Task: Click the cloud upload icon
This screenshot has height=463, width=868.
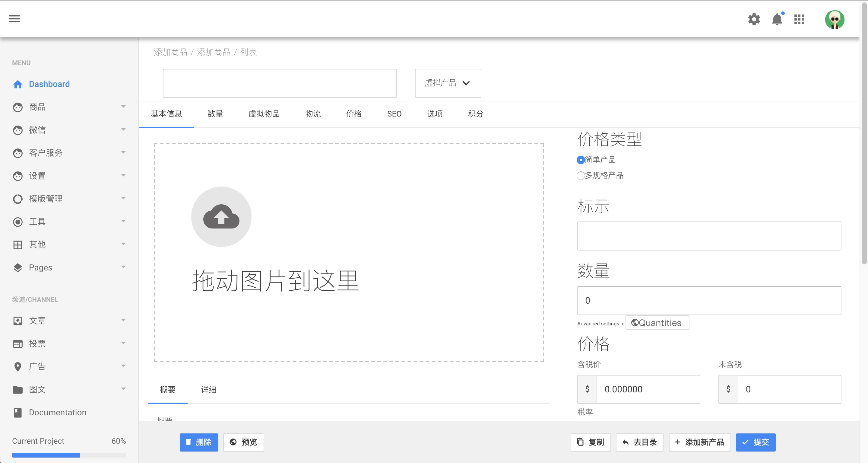Action: (x=221, y=216)
